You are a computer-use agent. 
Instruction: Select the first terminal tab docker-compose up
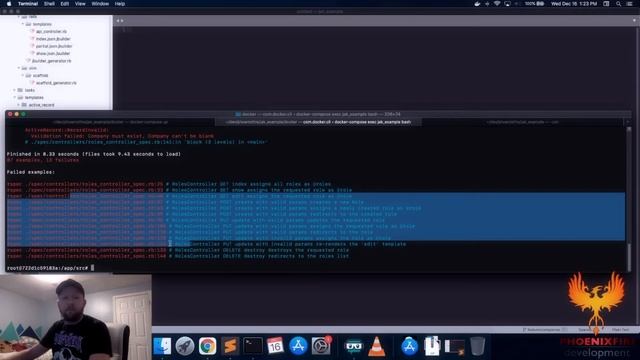pyautogui.click(x=110, y=122)
